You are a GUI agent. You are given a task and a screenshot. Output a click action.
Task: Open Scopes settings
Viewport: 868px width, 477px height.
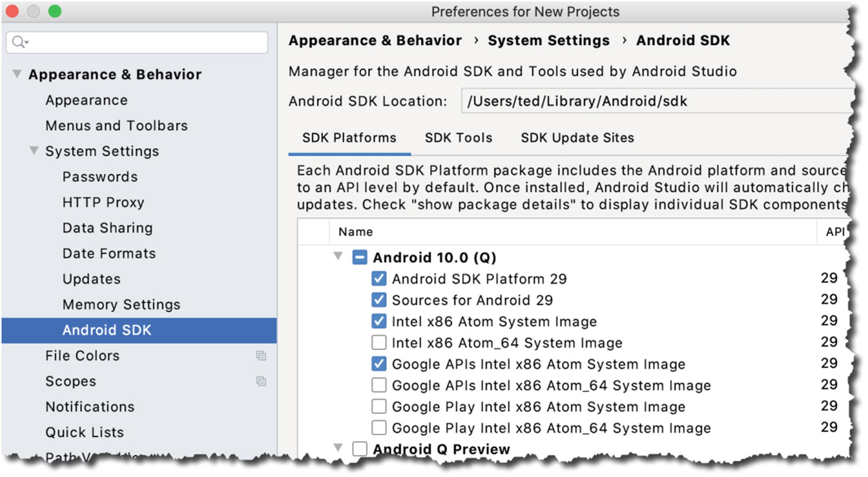click(x=70, y=381)
